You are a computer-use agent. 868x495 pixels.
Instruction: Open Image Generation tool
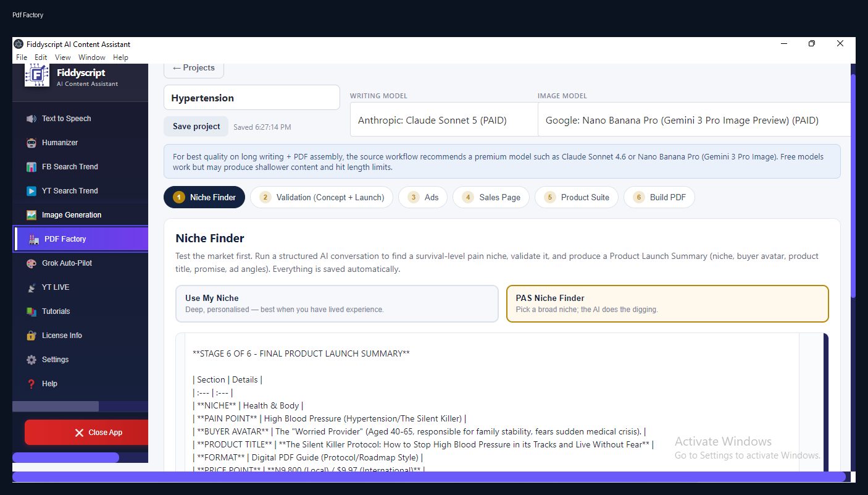coord(80,215)
